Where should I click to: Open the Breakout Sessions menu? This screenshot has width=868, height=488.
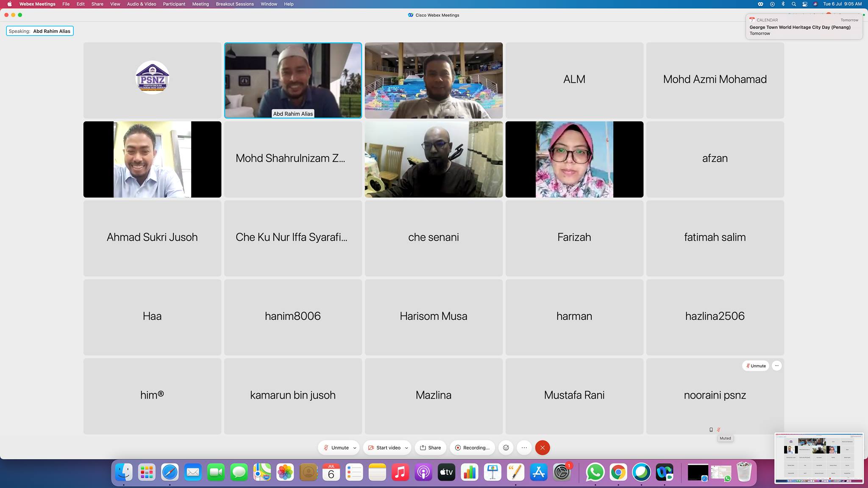pos(234,4)
